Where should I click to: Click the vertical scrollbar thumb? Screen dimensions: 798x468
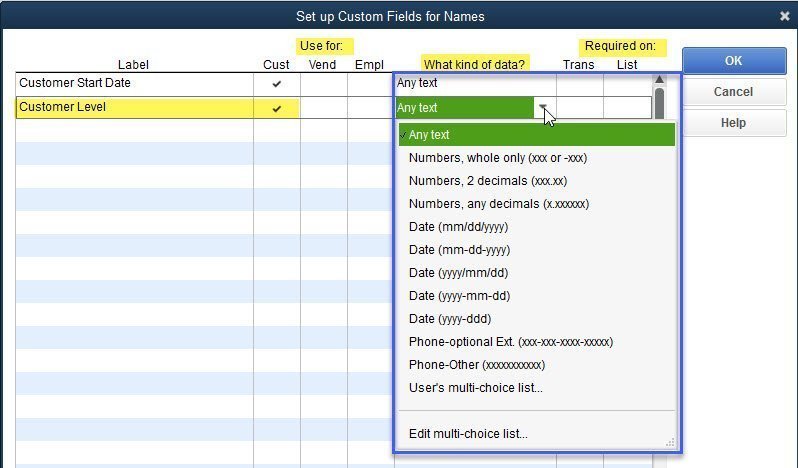(659, 103)
